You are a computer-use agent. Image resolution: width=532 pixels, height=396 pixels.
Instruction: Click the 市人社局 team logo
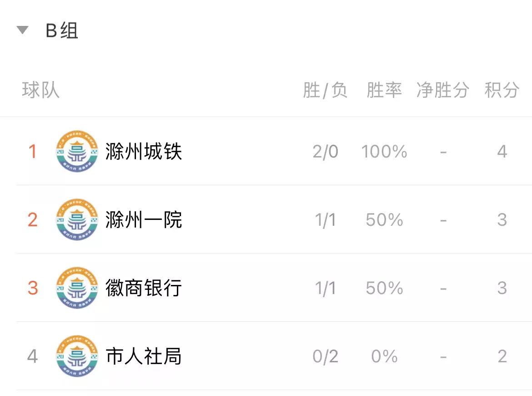[x=77, y=356]
